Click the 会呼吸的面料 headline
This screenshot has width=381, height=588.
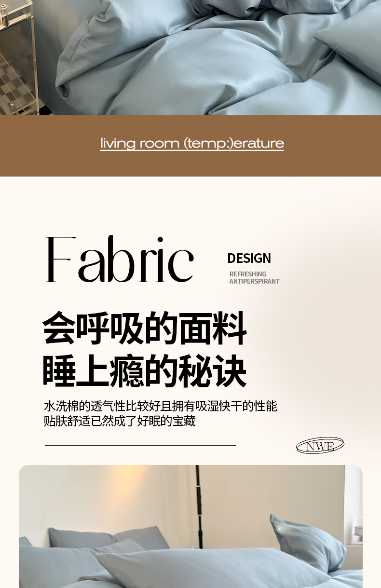(x=145, y=328)
